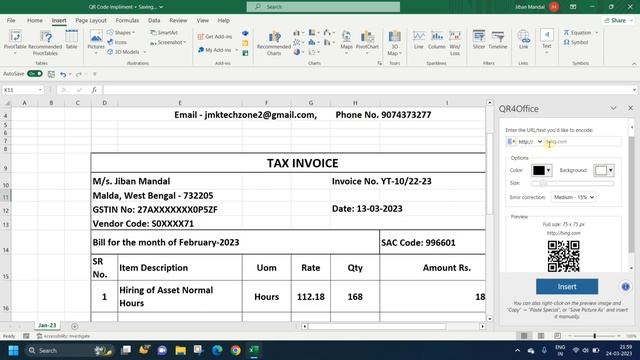The width and height of the screenshot is (640, 360).
Task: Insert a hyperlink with Link
Action: click(x=524, y=40)
